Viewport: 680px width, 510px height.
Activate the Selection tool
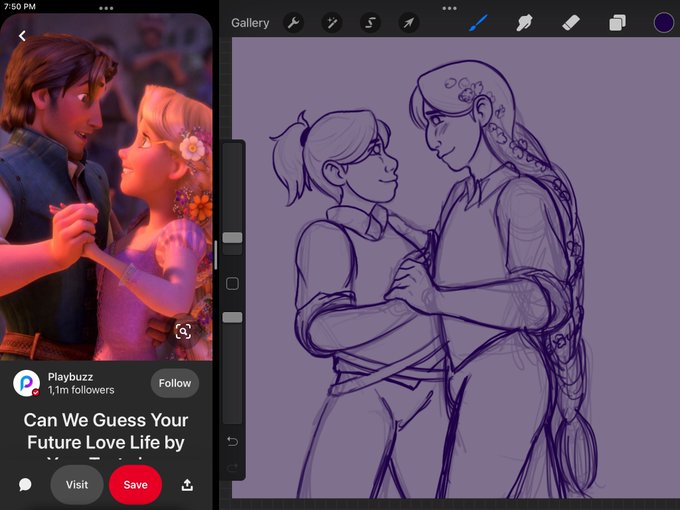coord(370,23)
